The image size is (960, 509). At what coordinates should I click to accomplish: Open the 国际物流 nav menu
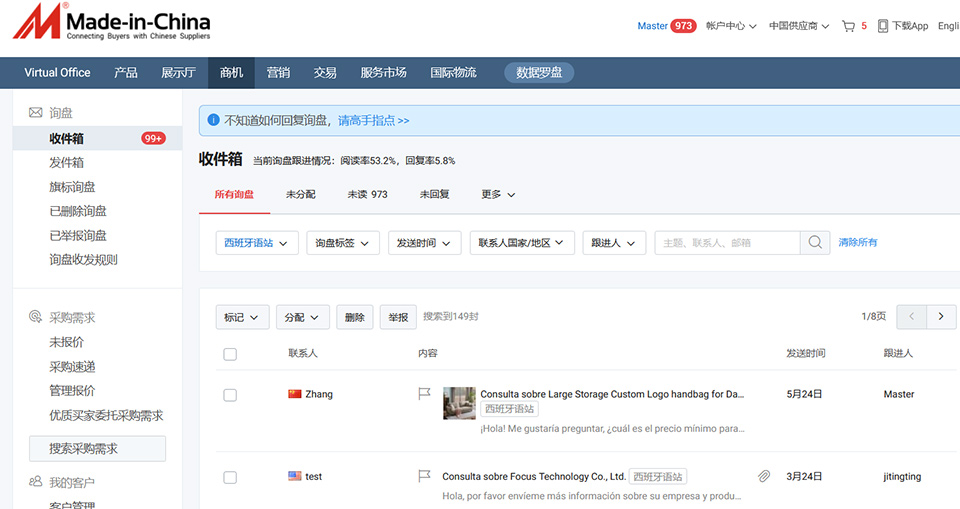pos(453,72)
